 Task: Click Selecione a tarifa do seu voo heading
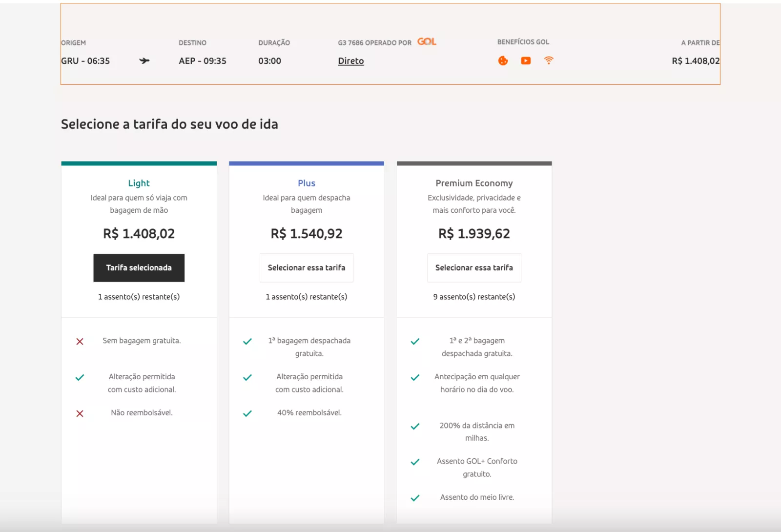point(169,124)
